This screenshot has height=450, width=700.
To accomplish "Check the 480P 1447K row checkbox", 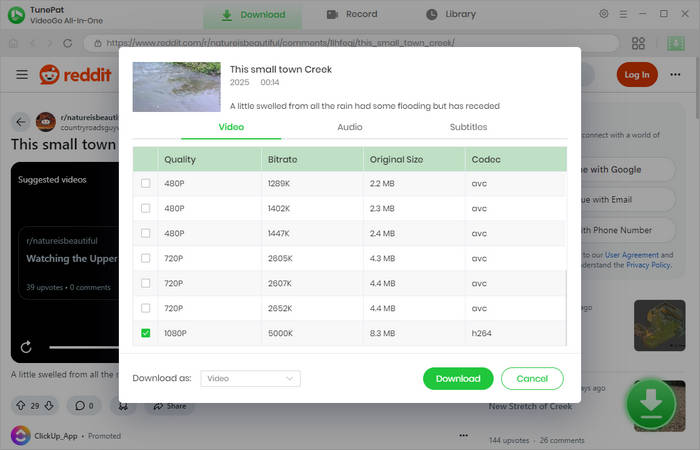I will pyautogui.click(x=146, y=233).
